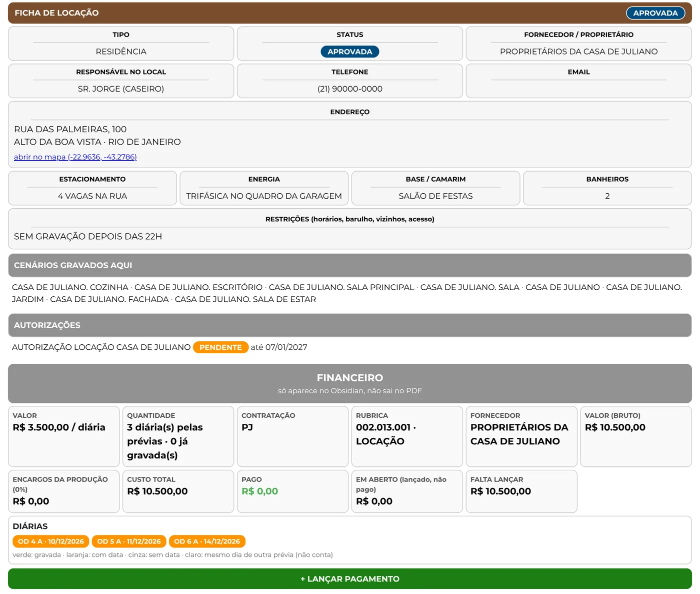This screenshot has width=700, height=594.
Task: Click the RESIDÊNCIA value under TIPO
Action: [121, 52]
